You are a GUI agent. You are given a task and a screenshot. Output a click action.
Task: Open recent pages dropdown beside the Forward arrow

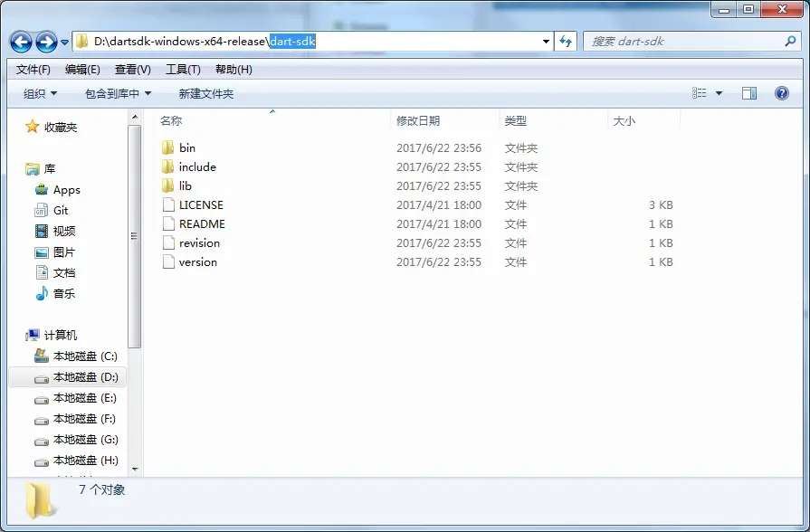(64, 43)
